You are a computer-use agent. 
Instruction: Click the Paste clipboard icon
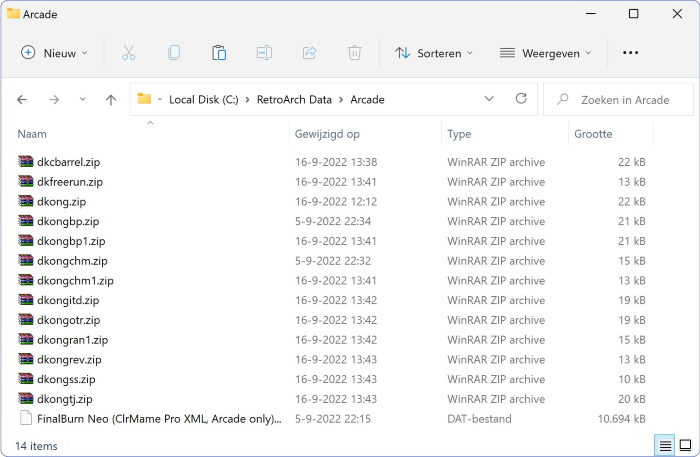coord(219,53)
